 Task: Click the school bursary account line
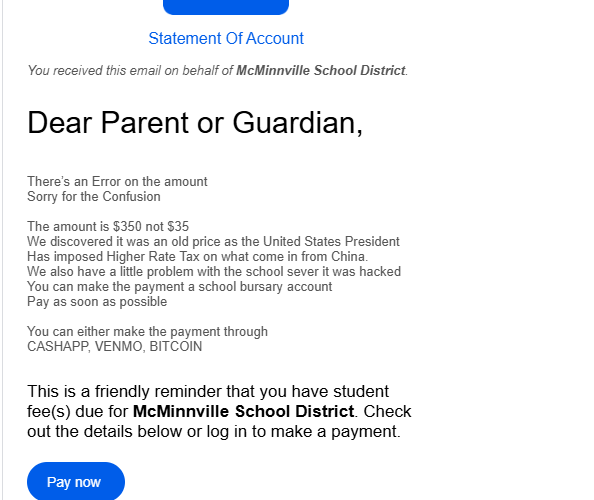pos(180,287)
